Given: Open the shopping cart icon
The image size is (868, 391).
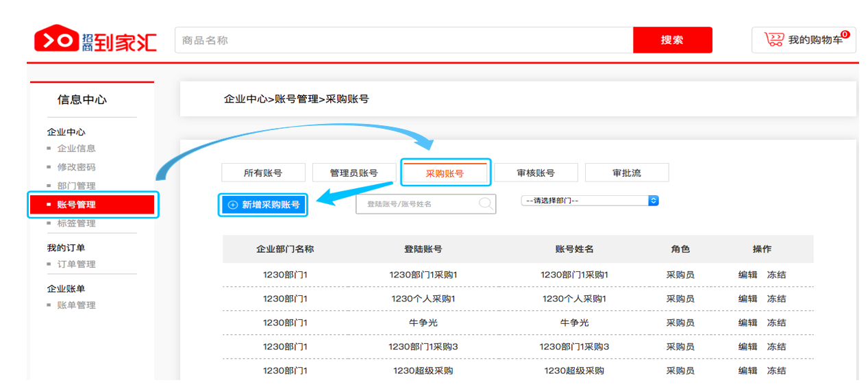Looking at the screenshot, I should pyautogui.click(x=774, y=40).
